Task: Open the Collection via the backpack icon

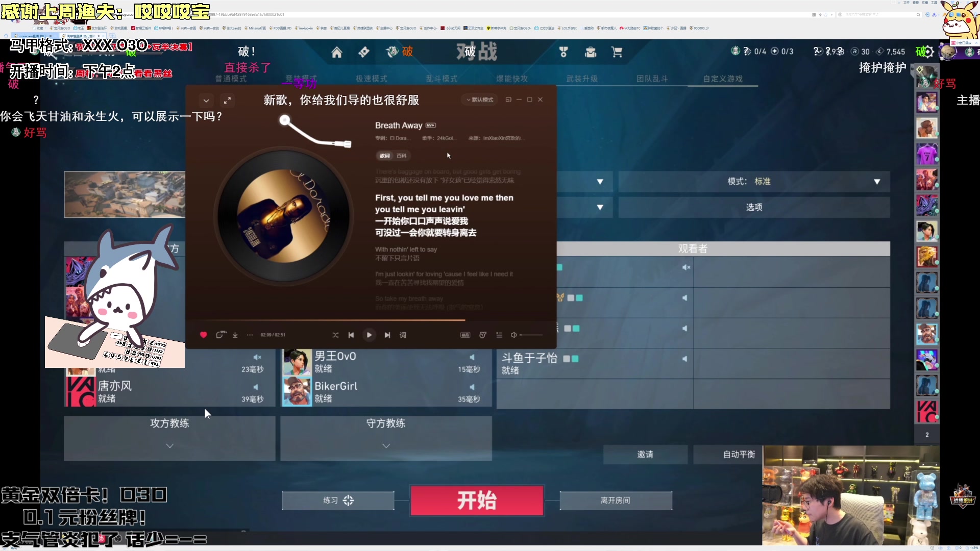Action: tap(591, 52)
